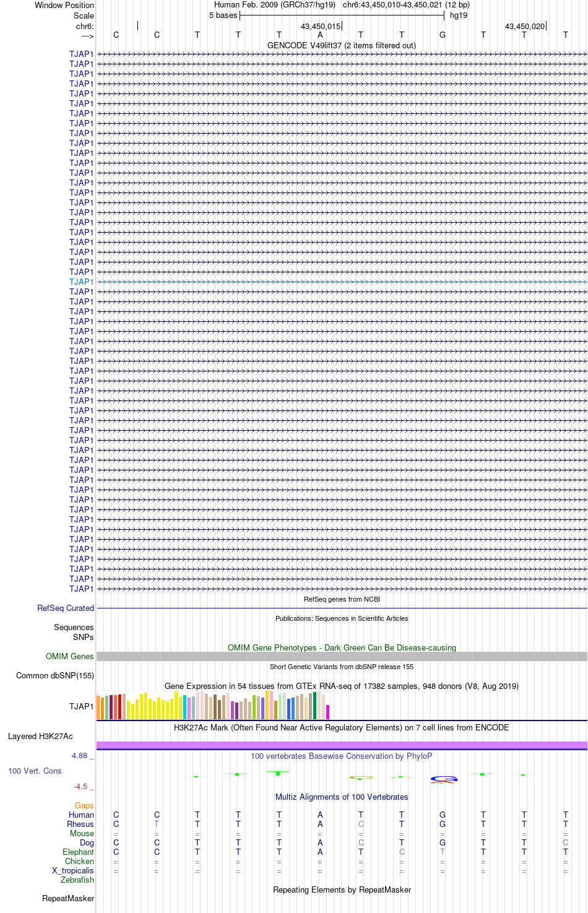Click the Layered H3K27Ac label

[x=40, y=737]
